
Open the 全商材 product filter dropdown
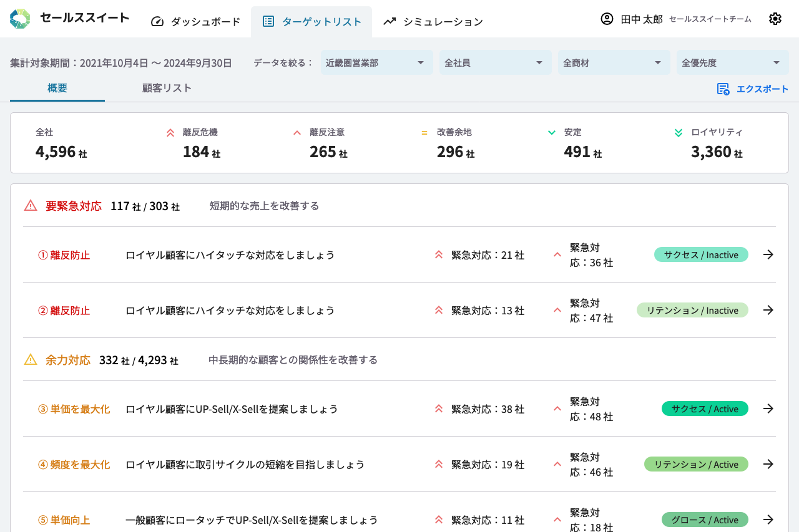click(614, 62)
